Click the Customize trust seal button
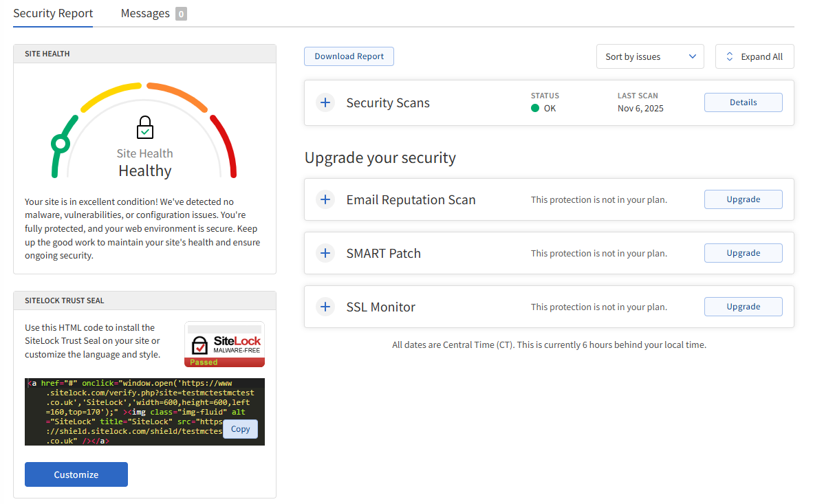The height and width of the screenshot is (504, 824). click(x=76, y=474)
